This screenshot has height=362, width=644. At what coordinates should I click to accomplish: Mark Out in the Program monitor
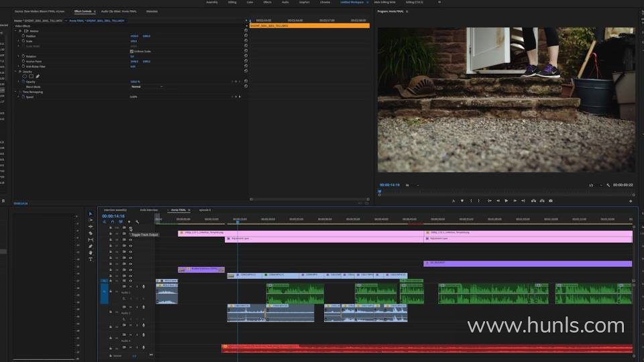[479, 200]
